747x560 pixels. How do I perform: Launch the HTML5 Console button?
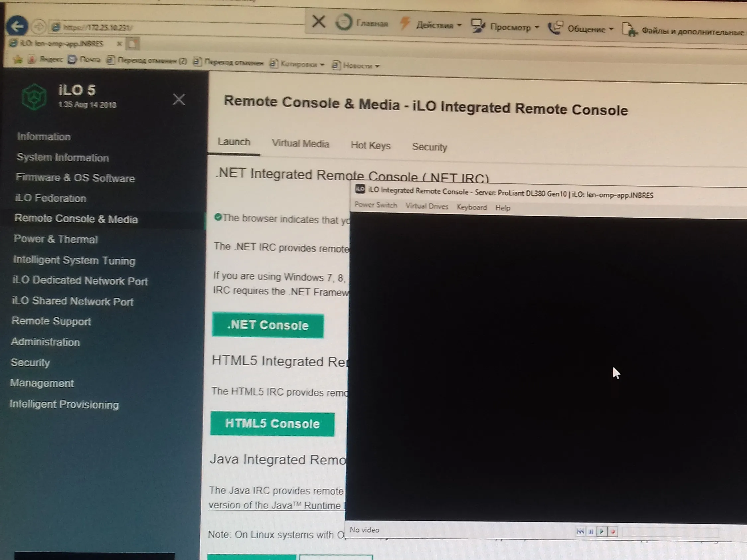click(272, 424)
